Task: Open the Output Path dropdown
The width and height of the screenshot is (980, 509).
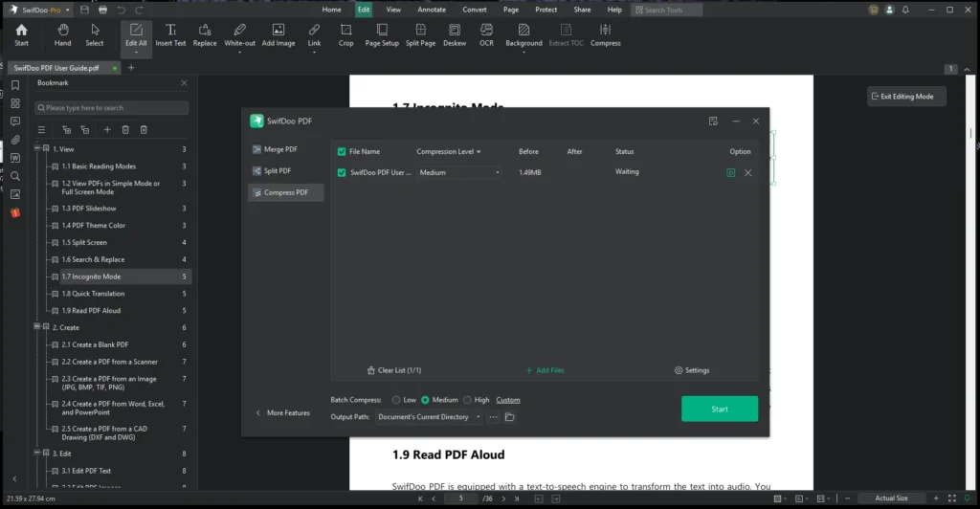Action: click(x=429, y=416)
